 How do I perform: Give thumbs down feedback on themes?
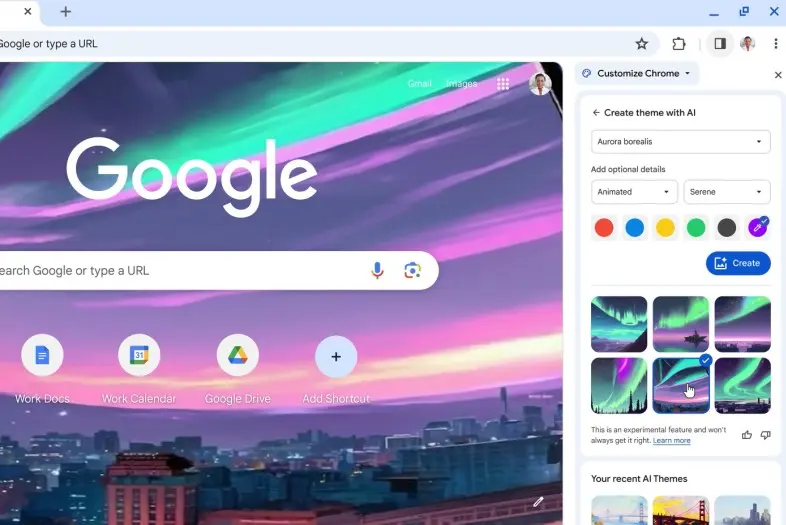pos(765,435)
